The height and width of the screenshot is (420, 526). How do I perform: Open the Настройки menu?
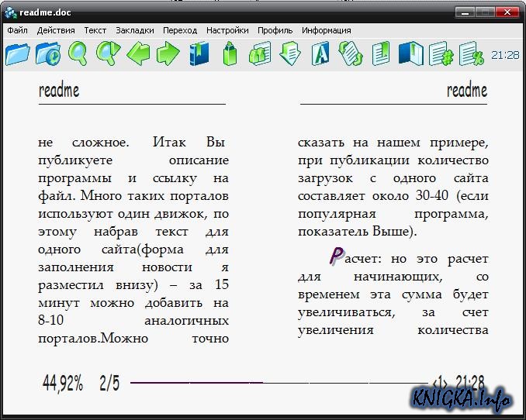(x=227, y=30)
